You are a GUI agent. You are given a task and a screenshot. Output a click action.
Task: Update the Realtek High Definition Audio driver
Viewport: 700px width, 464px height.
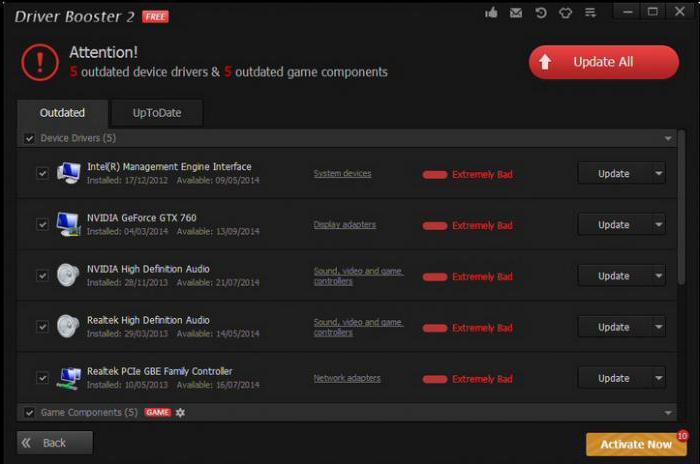click(614, 327)
